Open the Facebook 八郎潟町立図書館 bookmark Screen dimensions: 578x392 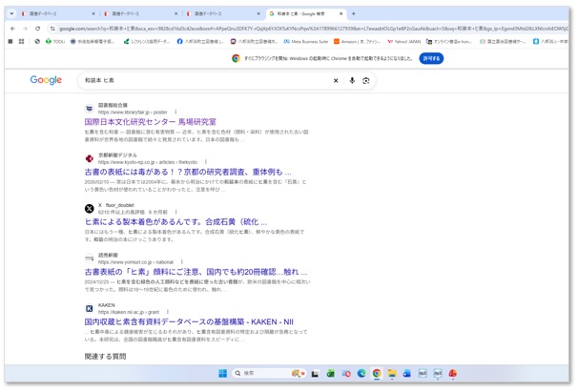click(x=200, y=42)
